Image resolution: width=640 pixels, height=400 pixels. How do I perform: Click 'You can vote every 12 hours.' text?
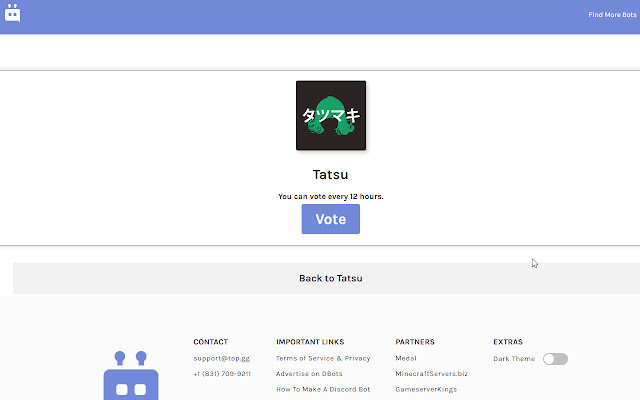[x=331, y=196]
